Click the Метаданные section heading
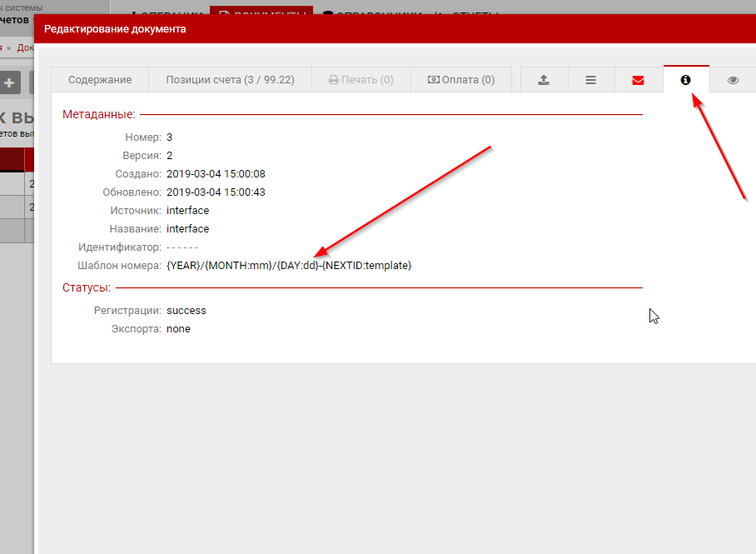 tap(99, 114)
